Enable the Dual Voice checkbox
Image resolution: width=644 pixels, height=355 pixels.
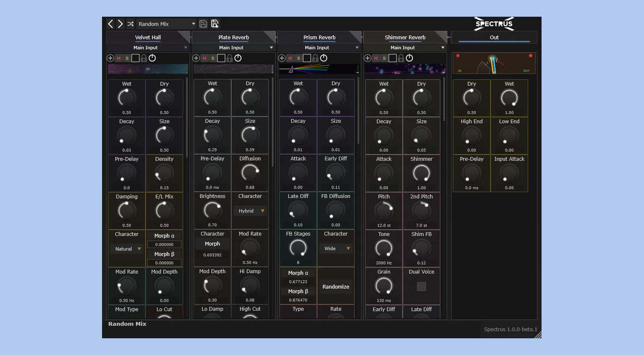pyautogui.click(x=422, y=287)
